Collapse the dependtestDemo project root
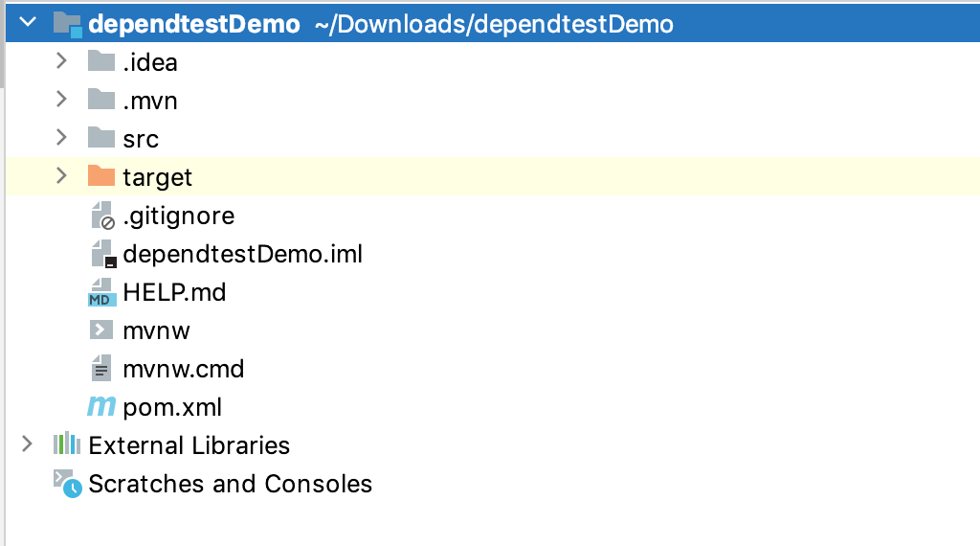This screenshot has width=980, height=546. 27,23
